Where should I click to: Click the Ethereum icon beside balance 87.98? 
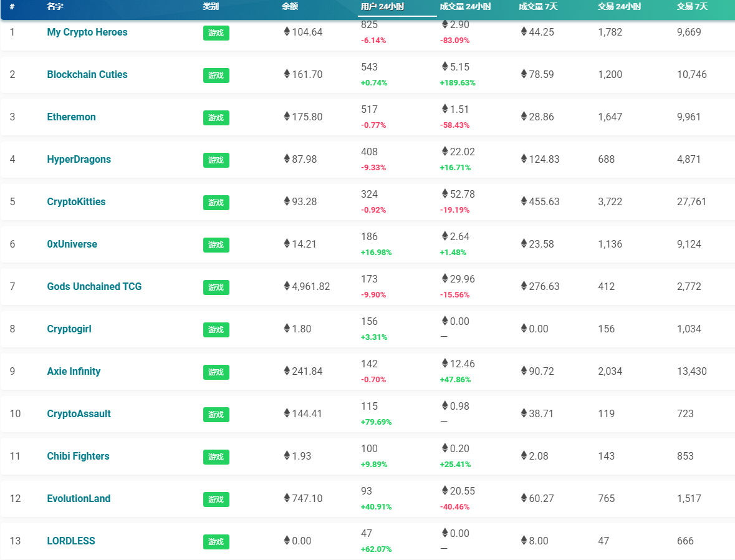pos(287,158)
